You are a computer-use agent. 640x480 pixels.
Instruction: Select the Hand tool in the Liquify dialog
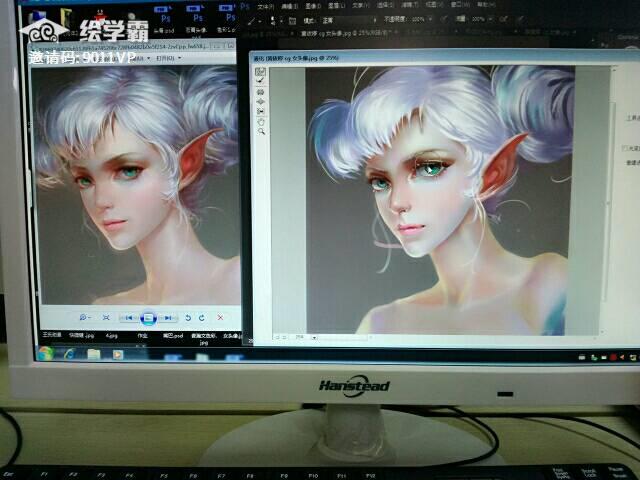(x=261, y=121)
